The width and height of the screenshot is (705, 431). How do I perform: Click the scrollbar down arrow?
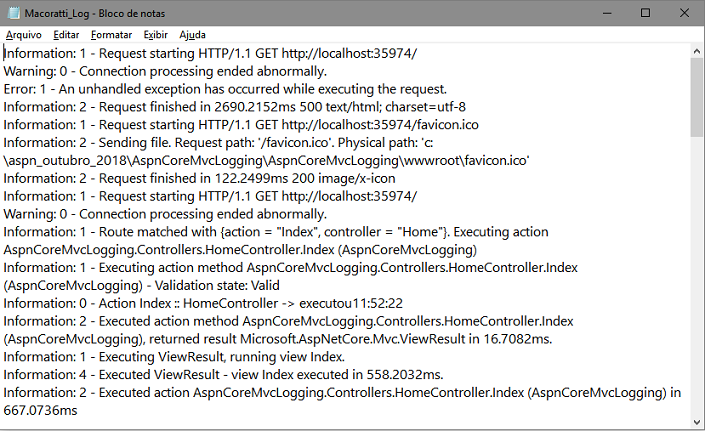pos(697,422)
